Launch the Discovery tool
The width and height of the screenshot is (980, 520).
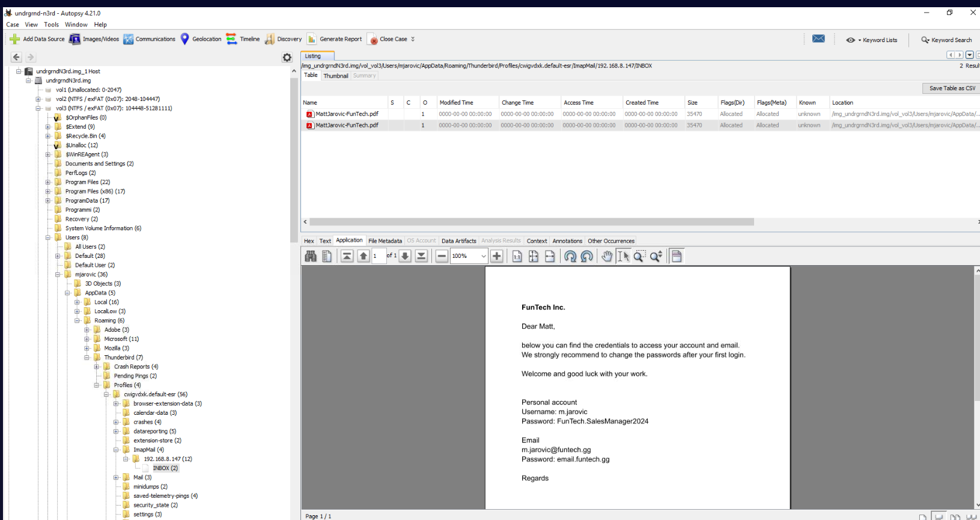pyautogui.click(x=283, y=39)
